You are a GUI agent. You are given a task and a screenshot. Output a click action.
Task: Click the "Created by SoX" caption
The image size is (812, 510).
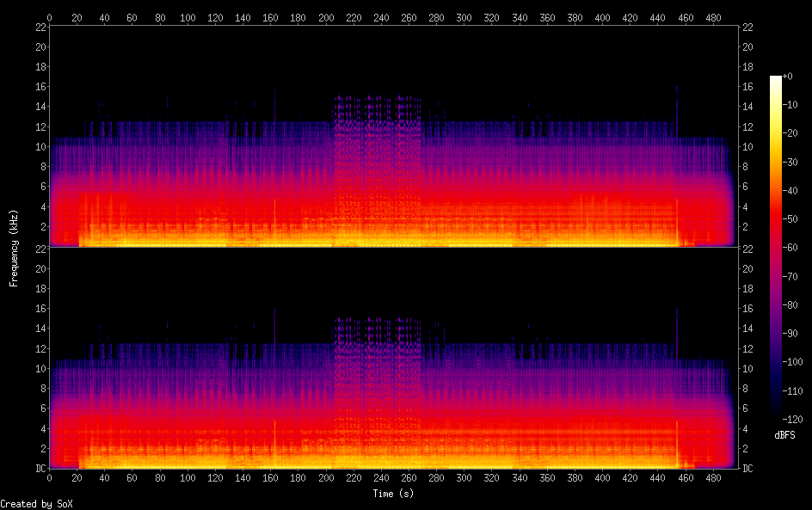(x=36, y=504)
